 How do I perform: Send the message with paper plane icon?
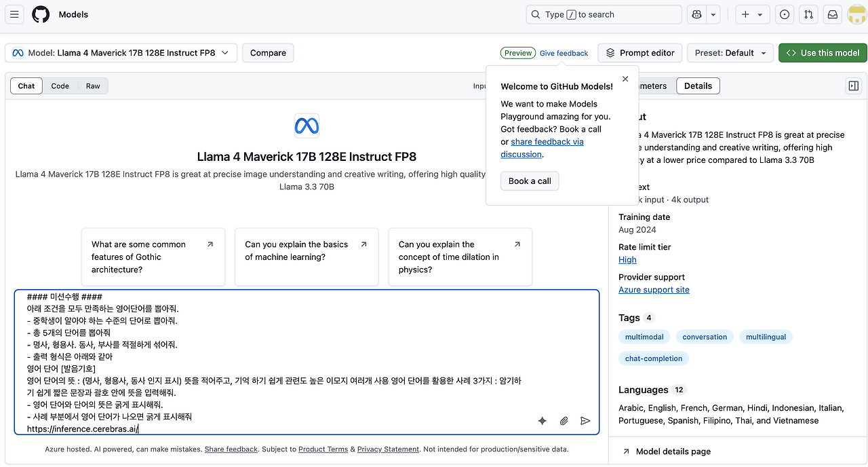(585, 421)
